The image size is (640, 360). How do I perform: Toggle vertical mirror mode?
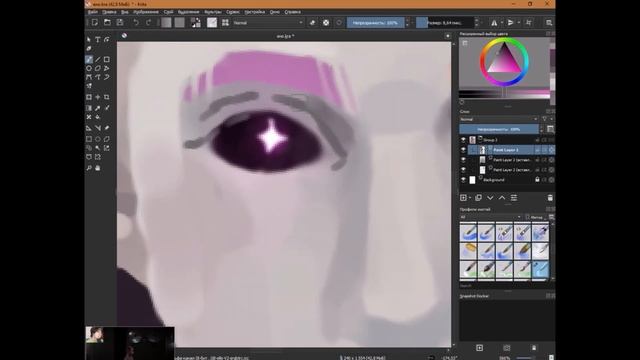click(511, 22)
